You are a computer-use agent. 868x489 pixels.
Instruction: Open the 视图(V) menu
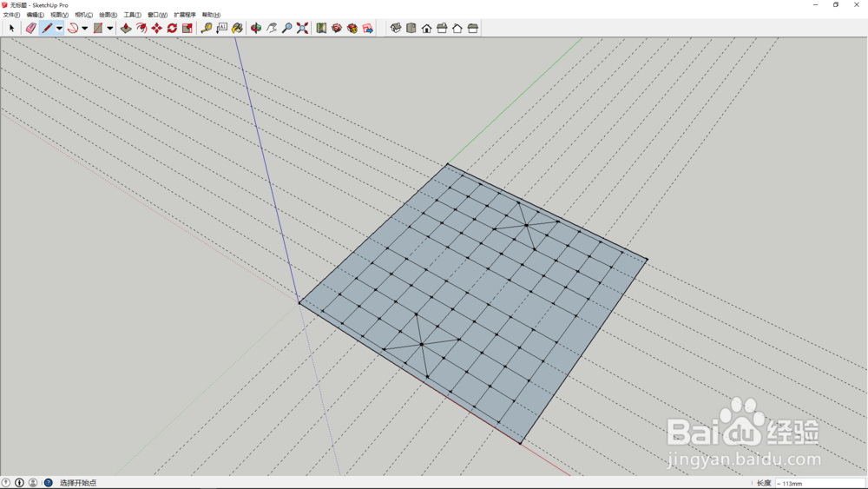click(x=59, y=15)
